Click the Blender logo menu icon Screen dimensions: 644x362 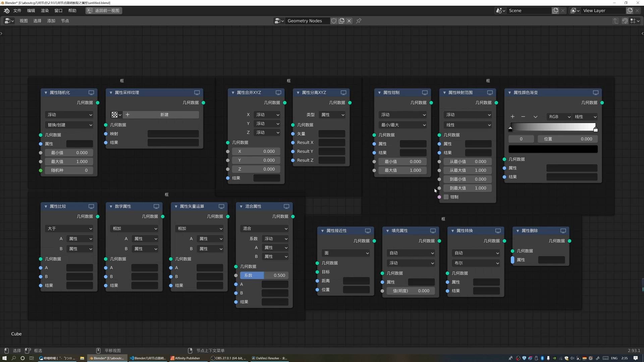[x=6, y=10]
